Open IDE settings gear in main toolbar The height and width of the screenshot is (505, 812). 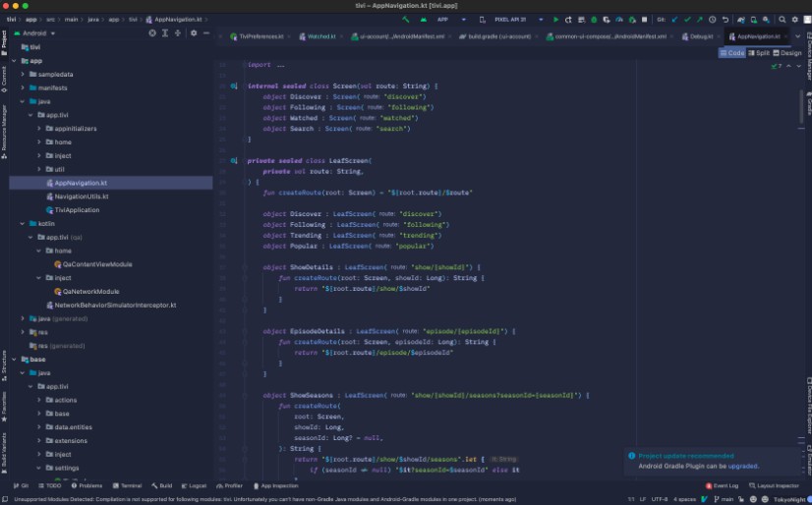click(795, 20)
